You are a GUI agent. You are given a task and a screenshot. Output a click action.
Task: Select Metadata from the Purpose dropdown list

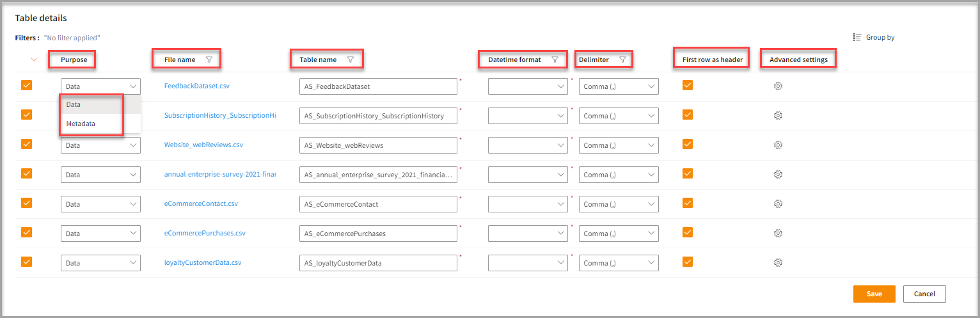pyautogui.click(x=81, y=123)
